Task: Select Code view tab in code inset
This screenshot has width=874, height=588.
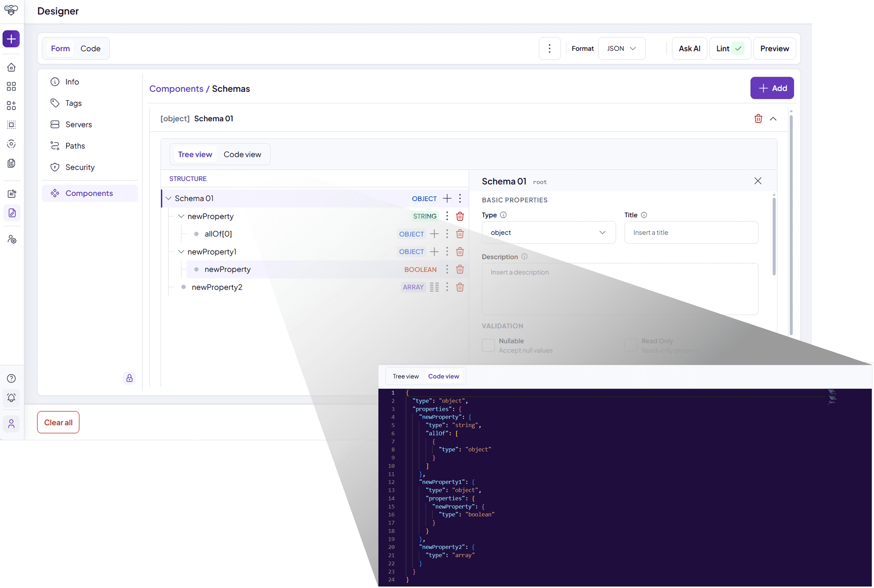Action: [444, 377]
